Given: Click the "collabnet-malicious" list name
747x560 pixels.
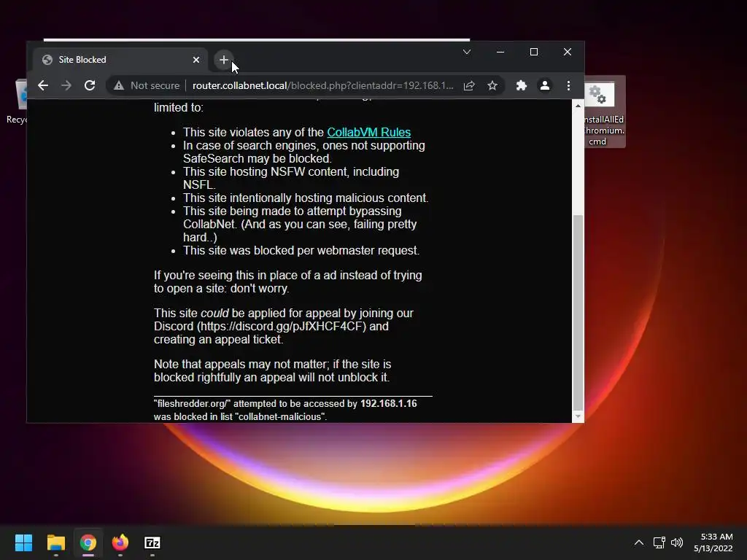Looking at the screenshot, I should click(x=280, y=417).
